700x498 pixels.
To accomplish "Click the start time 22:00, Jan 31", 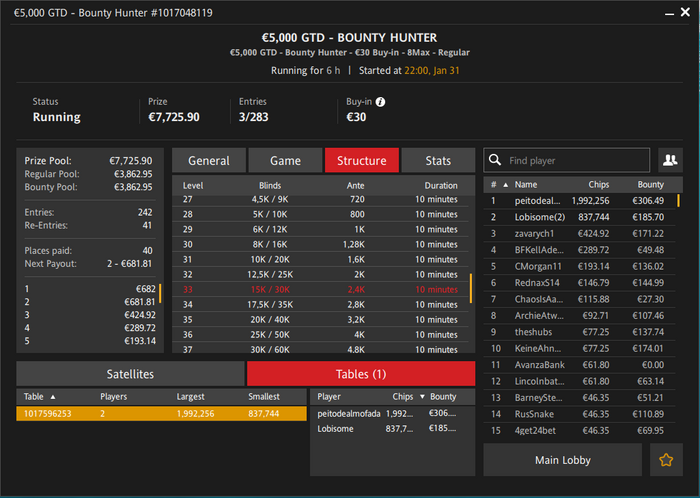I will coord(432,71).
